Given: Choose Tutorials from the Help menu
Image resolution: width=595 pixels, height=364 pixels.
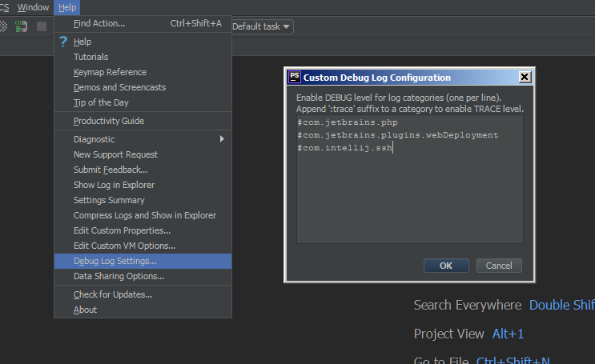Looking at the screenshot, I should click(x=143, y=57).
